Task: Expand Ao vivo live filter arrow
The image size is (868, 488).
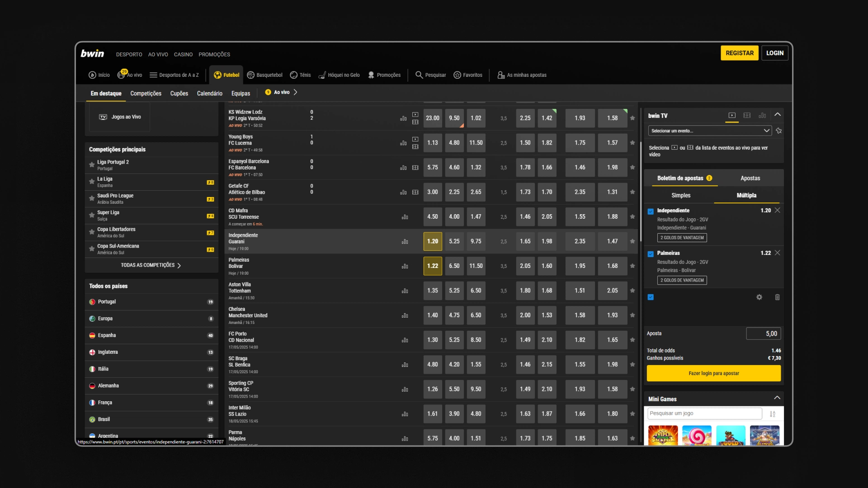Action: tap(295, 92)
